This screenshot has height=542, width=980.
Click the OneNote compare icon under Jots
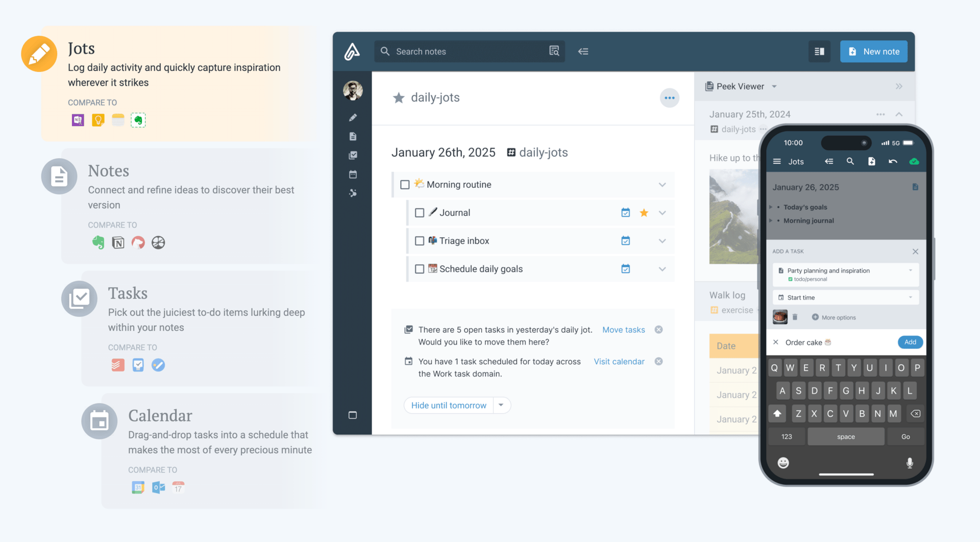(x=78, y=120)
